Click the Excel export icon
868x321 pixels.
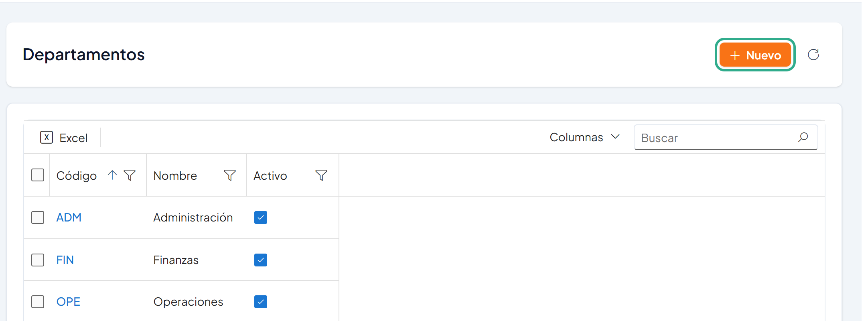pos(47,137)
